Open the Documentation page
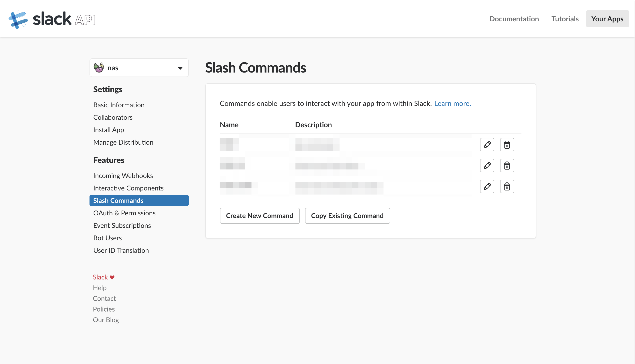 (514, 19)
